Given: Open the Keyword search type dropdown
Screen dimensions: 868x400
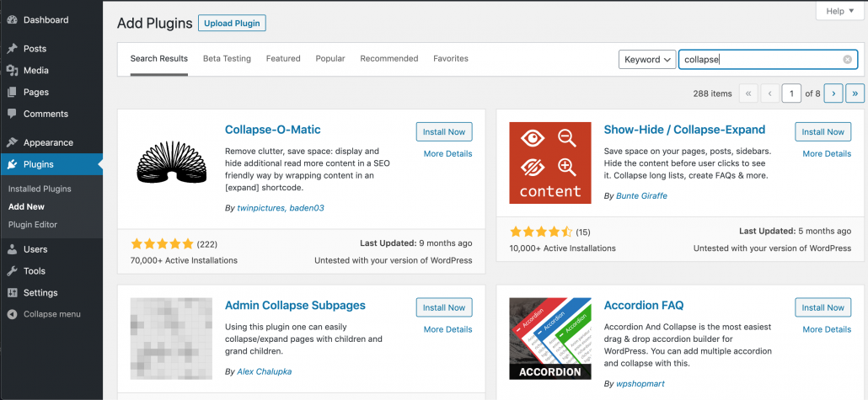Looking at the screenshot, I should coord(647,60).
